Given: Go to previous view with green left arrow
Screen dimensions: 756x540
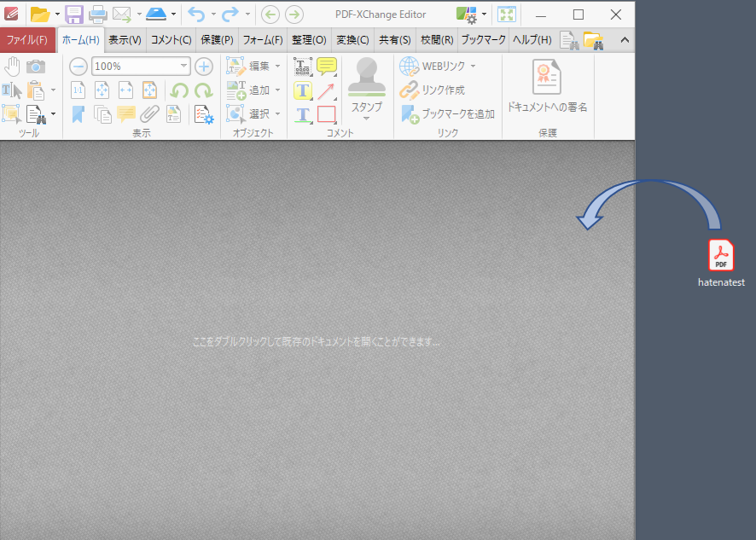Looking at the screenshot, I should point(270,15).
